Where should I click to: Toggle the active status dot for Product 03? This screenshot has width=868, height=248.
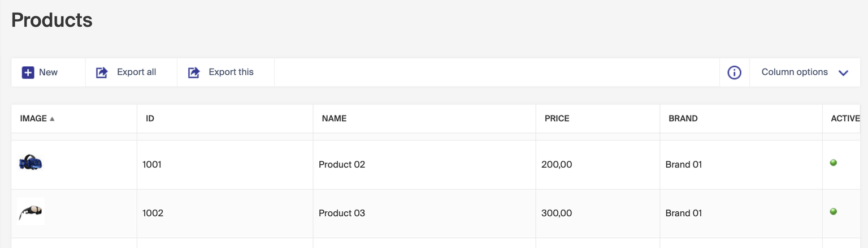tap(833, 212)
